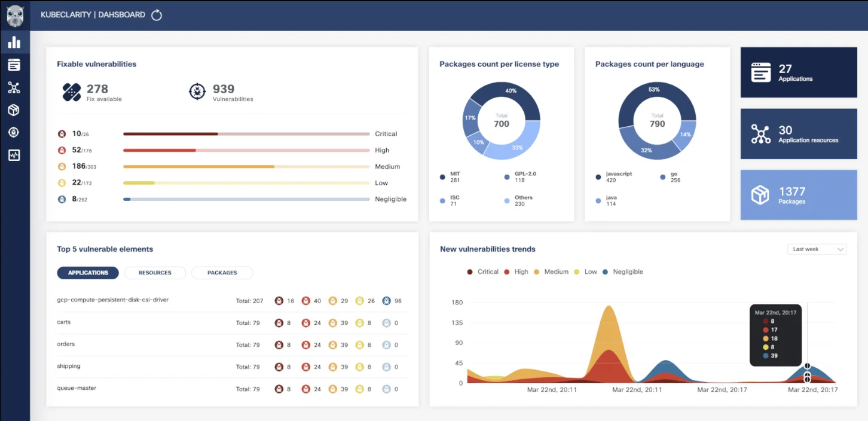This screenshot has width=868, height=421.
Task: Click the window icon on Applications card
Action: [x=761, y=72]
